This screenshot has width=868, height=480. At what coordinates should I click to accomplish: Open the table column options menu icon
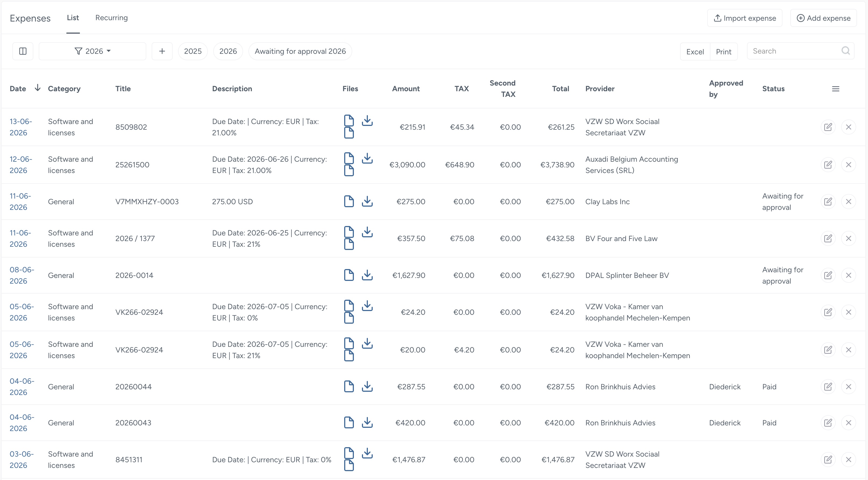pos(835,89)
